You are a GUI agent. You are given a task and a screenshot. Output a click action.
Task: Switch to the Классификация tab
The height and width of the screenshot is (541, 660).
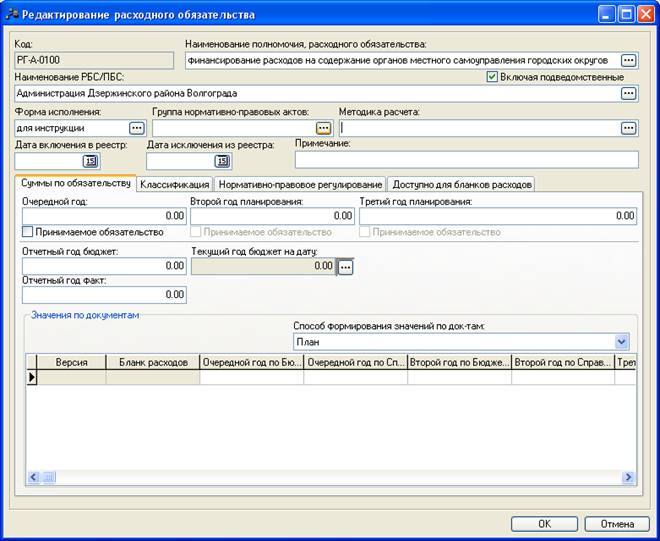[174, 184]
